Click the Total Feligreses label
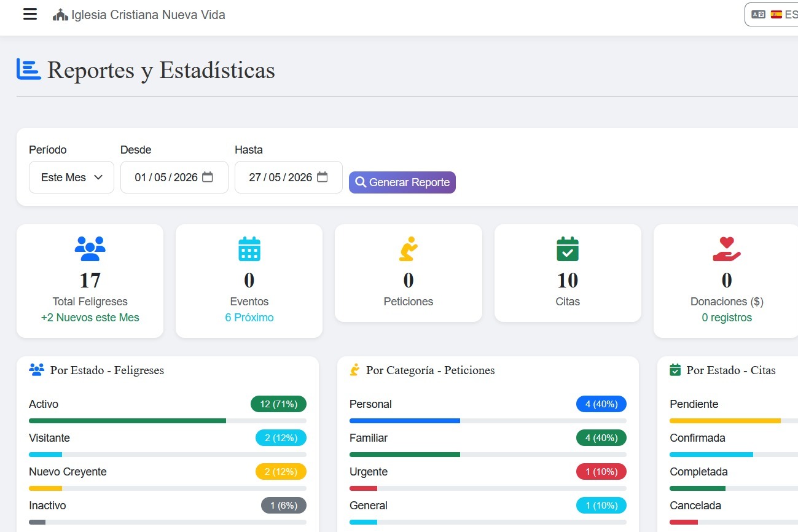The image size is (798, 532). tap(90, 302)
